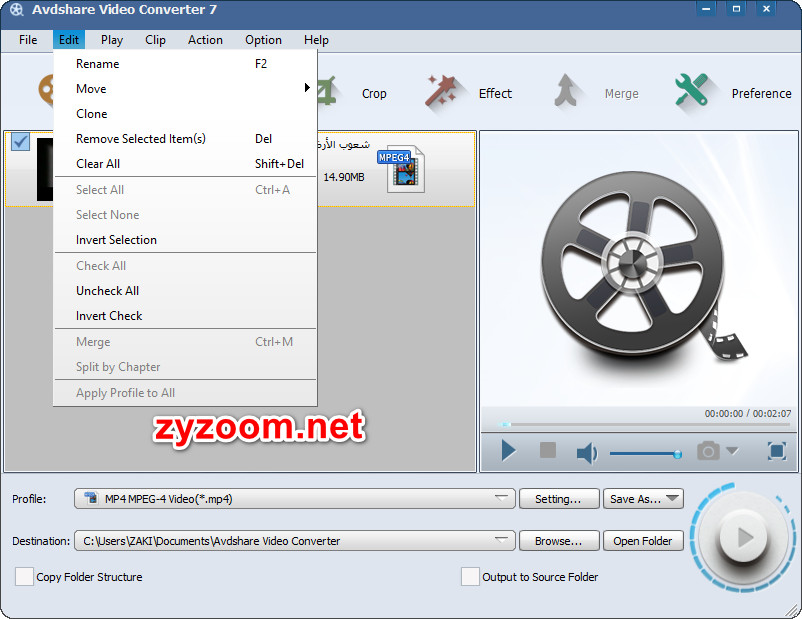Choose Invert Check entry

point(185,316)
